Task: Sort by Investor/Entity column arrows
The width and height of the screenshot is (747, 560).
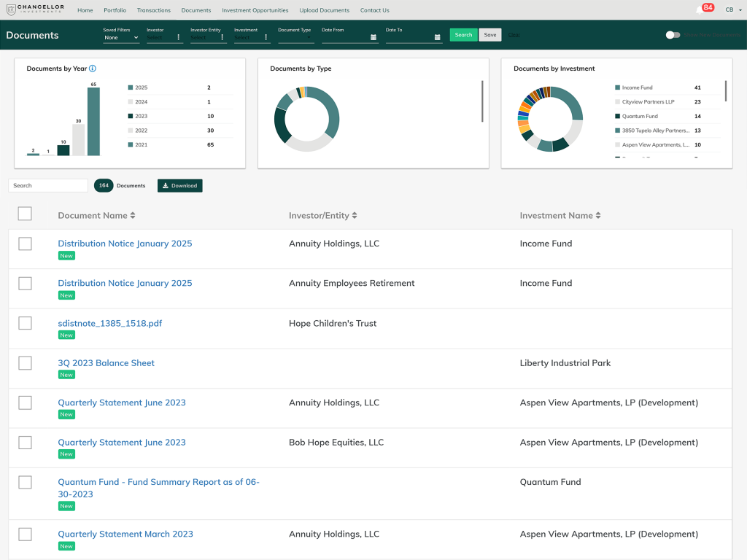Action: 355,215
